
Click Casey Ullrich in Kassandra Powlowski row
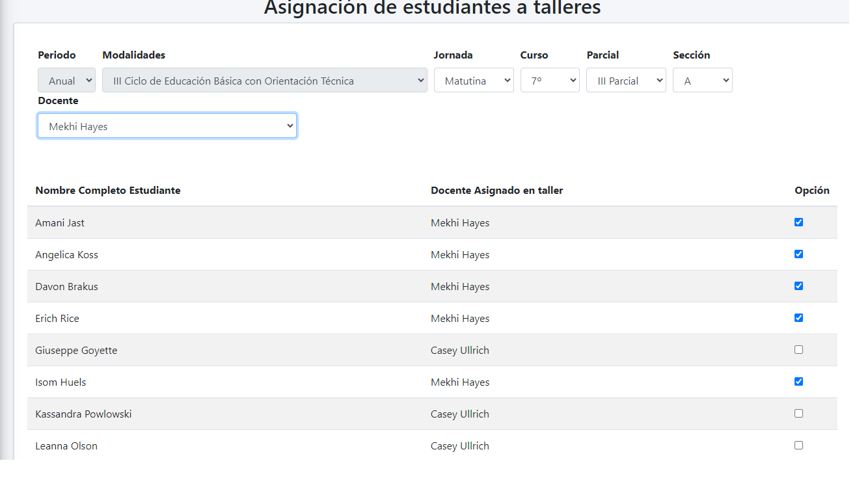click(x=460, y=414)
